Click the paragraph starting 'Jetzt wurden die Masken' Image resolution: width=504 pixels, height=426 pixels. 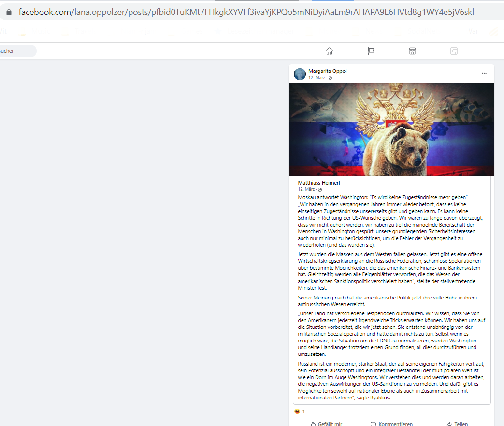click(x=390, y=271)
